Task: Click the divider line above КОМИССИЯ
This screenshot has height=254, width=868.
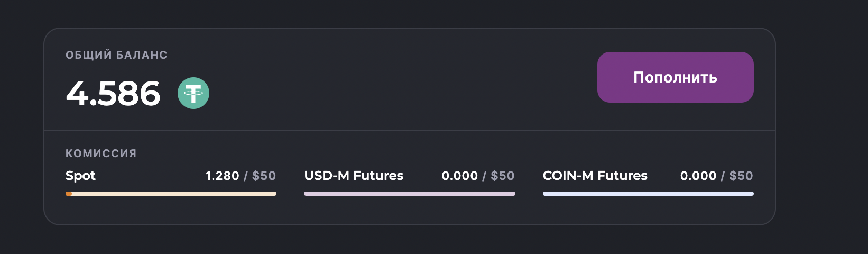Action: 410,130
